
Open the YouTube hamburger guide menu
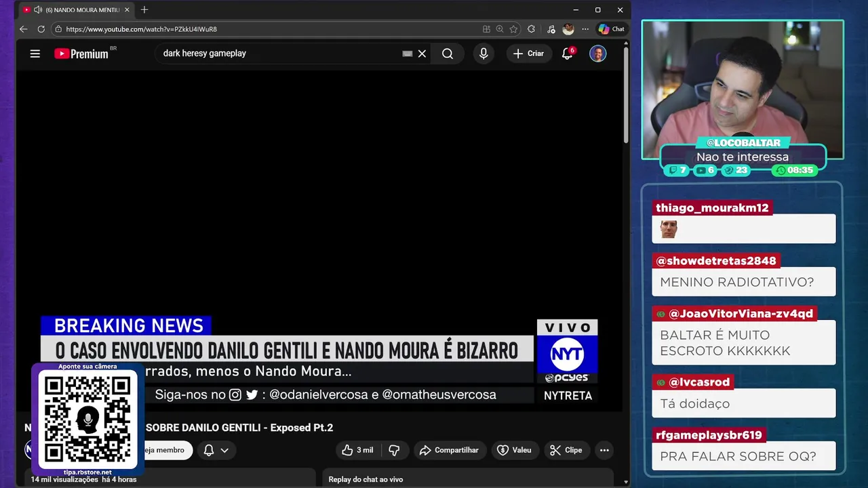click(x=35, y=54)
